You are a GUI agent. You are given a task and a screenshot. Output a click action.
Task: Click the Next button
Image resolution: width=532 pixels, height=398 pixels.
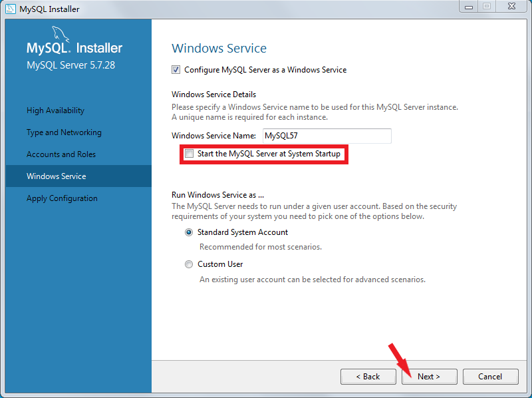point(429,377)
